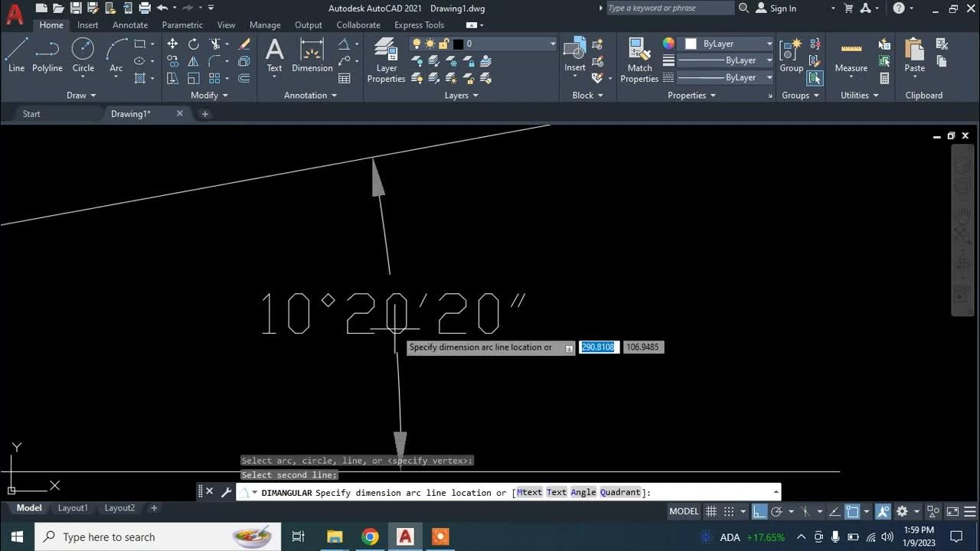Choose the Quadrant command option
The width and height of the screenshot is (980, 551).
pyautogui.click(x=620, y=493)
